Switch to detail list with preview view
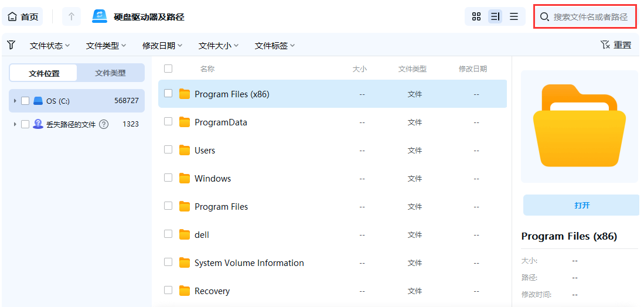644x307 pixels. pyautogui.click(x=495, y=16)
